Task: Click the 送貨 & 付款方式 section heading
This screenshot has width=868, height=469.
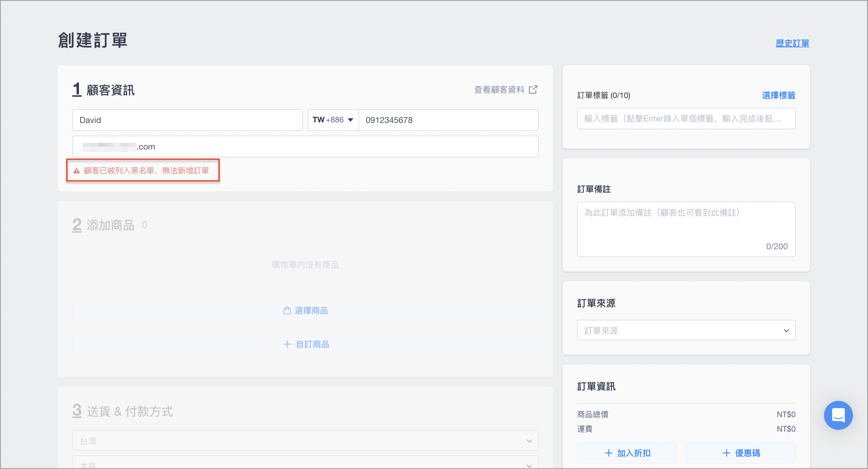Action: 130,411
